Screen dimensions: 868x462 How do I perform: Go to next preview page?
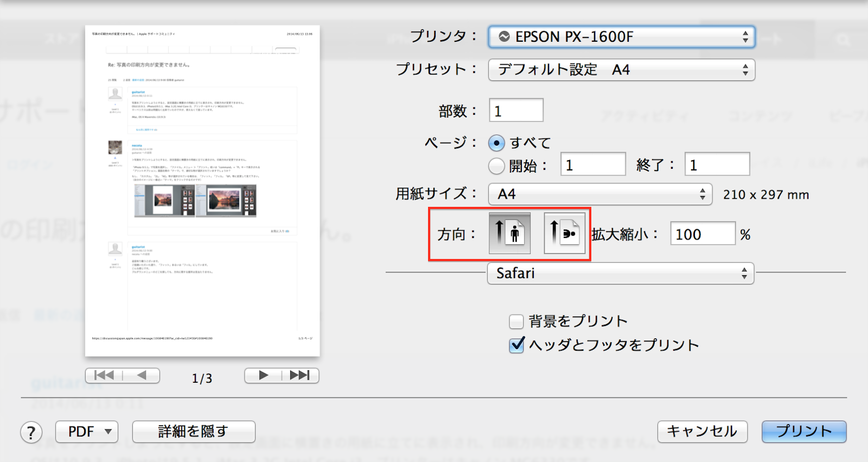pos(263,375)
